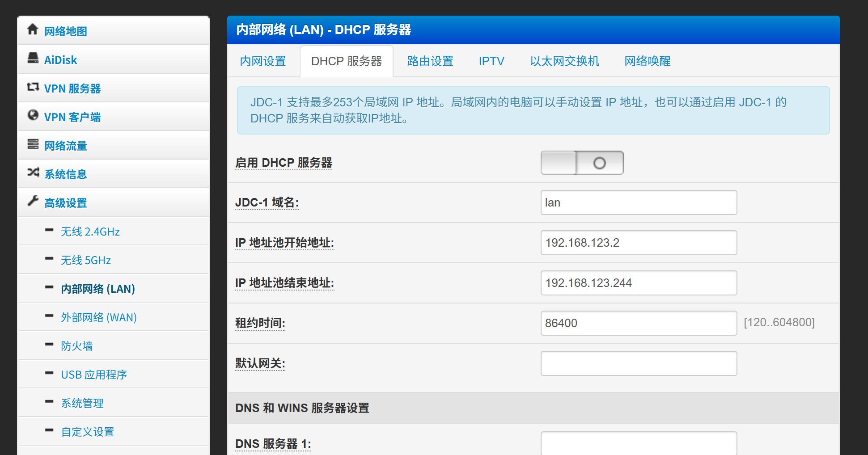The height and width of the screenshot is (455, 868).
Task: Click the JDC-1 域名 input field
Action: pos(639,202)
